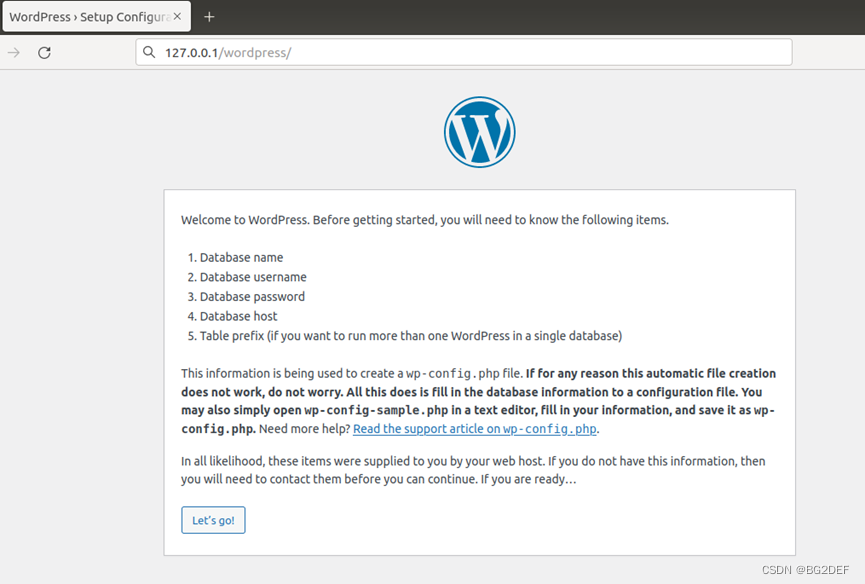The image size is (865, 584).
Task: Click the Database password list item
Action: (252, 297)
